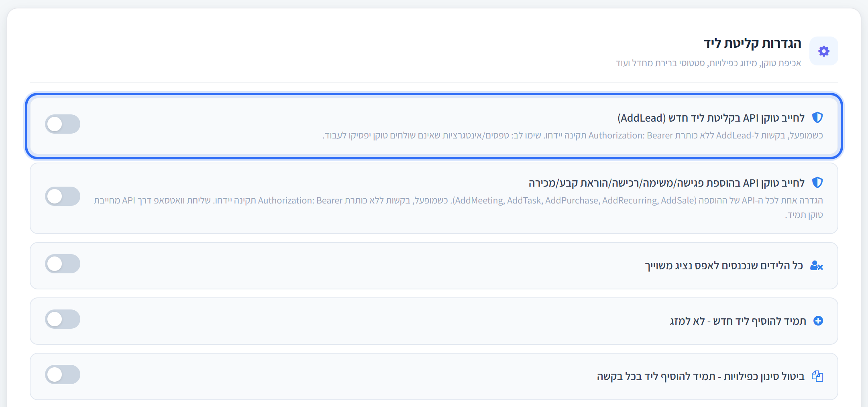Click the כל הלידים שנכנסים לאפס נציג משוייך label
Viewport: 868px width, 407px height.
tap(724, 266)
